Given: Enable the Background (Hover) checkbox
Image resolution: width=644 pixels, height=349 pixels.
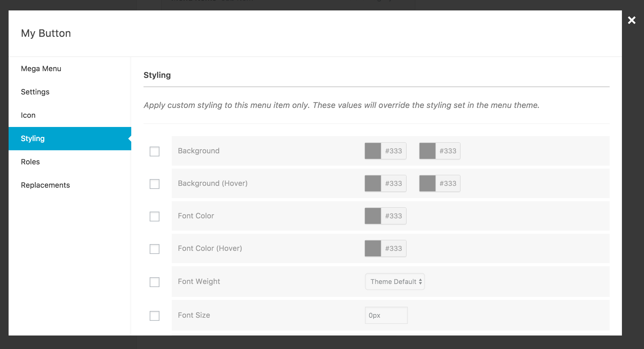Looking at the screenshot, I should click(x=154, y=184).
